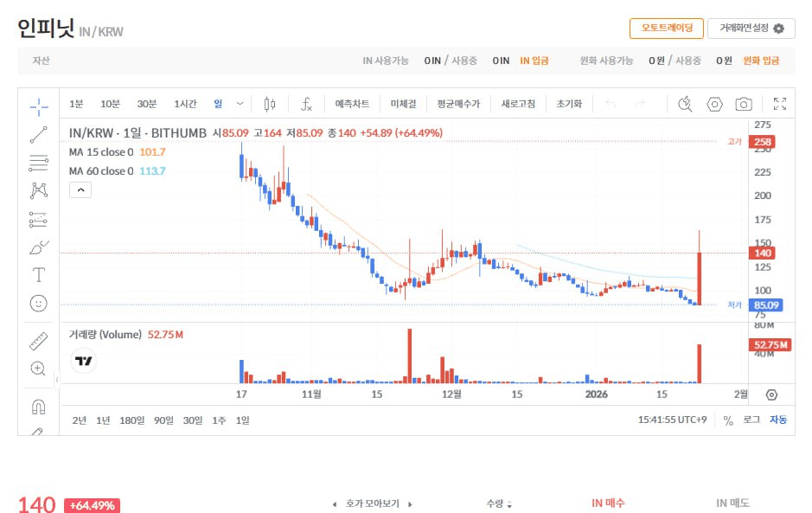This screenshot has height=513, width=812.
Task: Open the indicators fx menu
Action: (305, 103)
